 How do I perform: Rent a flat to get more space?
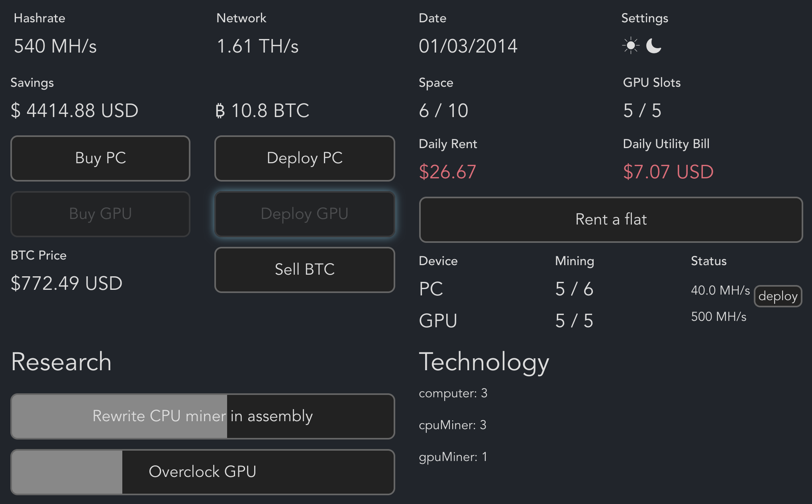click(x=610, y=219)
